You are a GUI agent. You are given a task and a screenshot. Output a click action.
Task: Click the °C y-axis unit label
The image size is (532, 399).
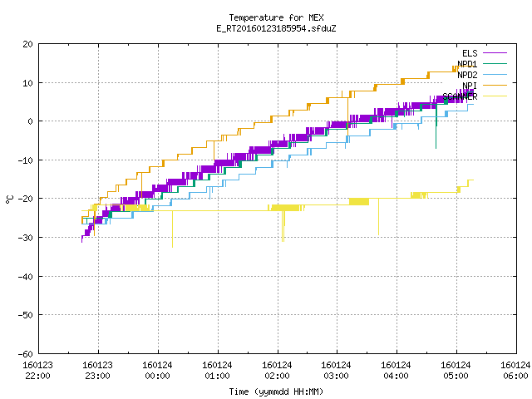tap(9, 199)
